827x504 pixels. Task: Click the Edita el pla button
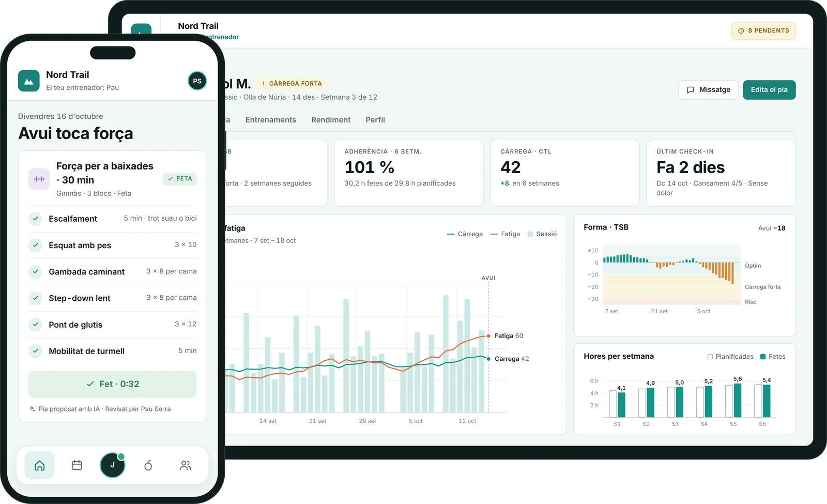tap(769, 90)
